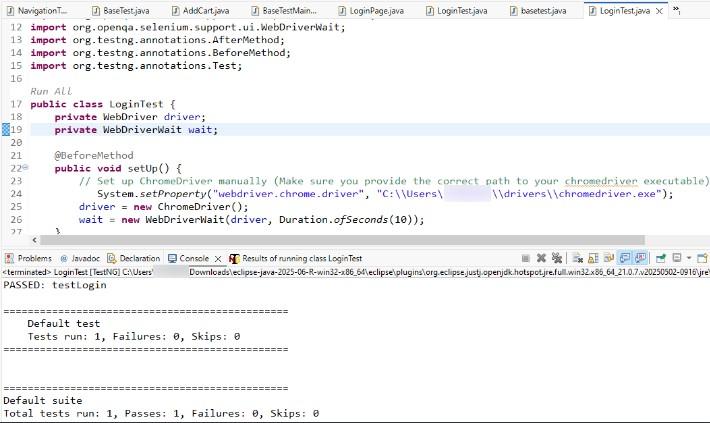710x423 pixels.
Task: Click the TestNG results tab icon
Action: (x=234, y=259)
